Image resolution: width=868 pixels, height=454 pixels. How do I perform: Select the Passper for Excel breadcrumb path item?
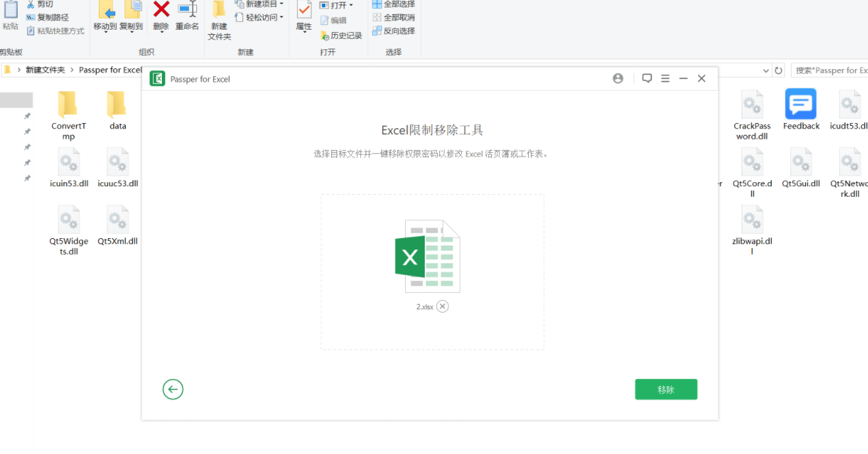[109, 70]
